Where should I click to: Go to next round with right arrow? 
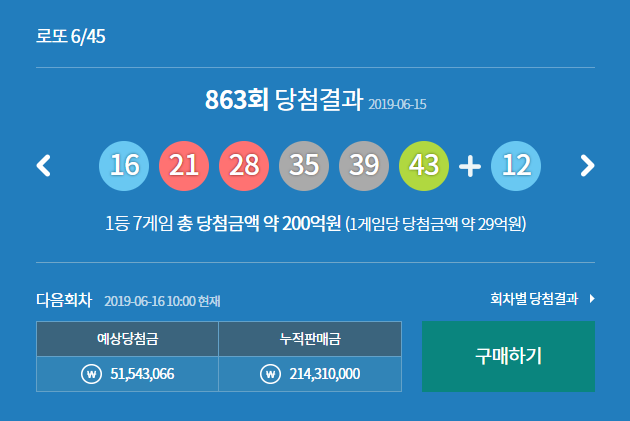click(587, 165)
